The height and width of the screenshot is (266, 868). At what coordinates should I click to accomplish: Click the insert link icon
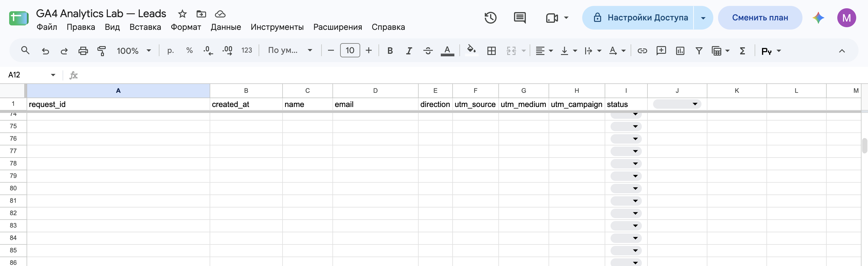coord(642,51)
